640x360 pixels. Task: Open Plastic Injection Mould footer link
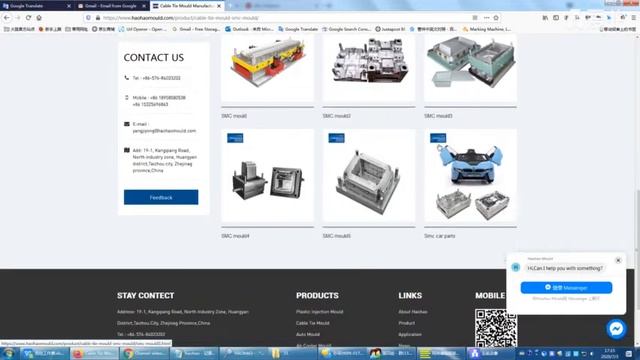tap(320, 312)
